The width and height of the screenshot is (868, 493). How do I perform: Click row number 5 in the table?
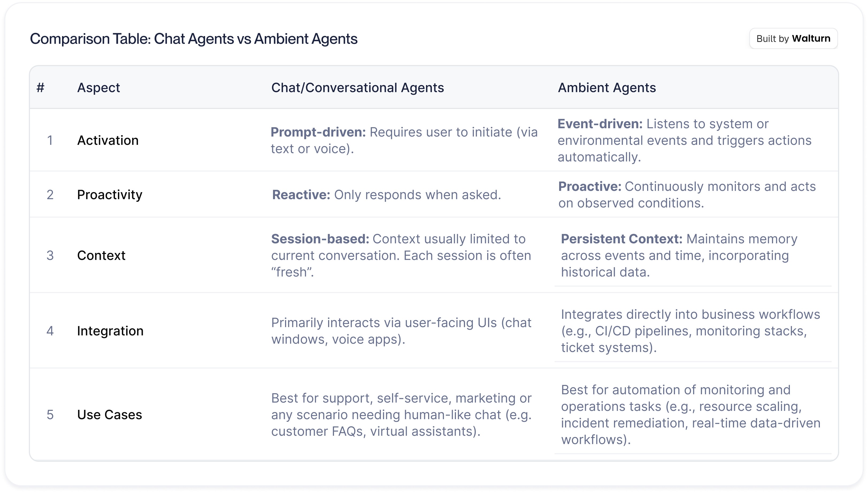tap(50, 414)
